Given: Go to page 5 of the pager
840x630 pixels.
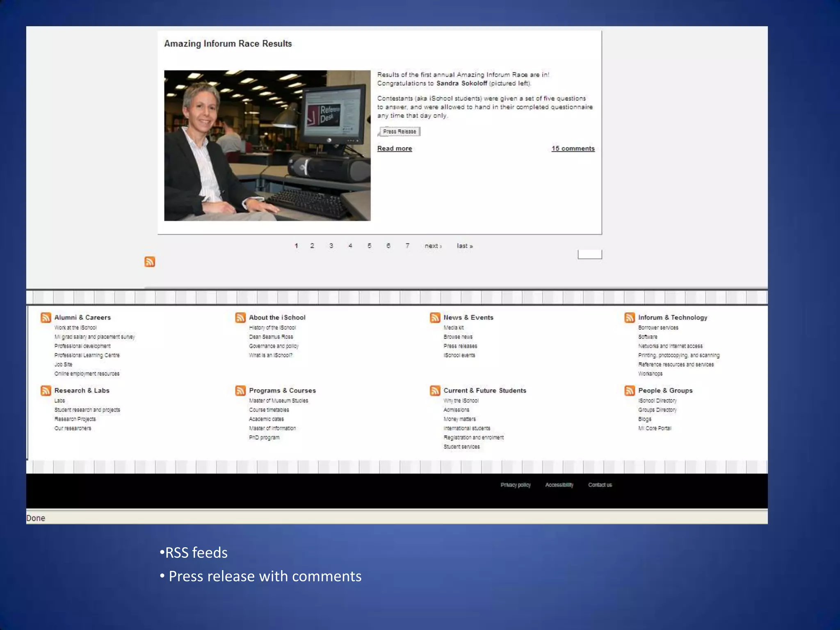Looking at the screenshot, I should point(369,246).
